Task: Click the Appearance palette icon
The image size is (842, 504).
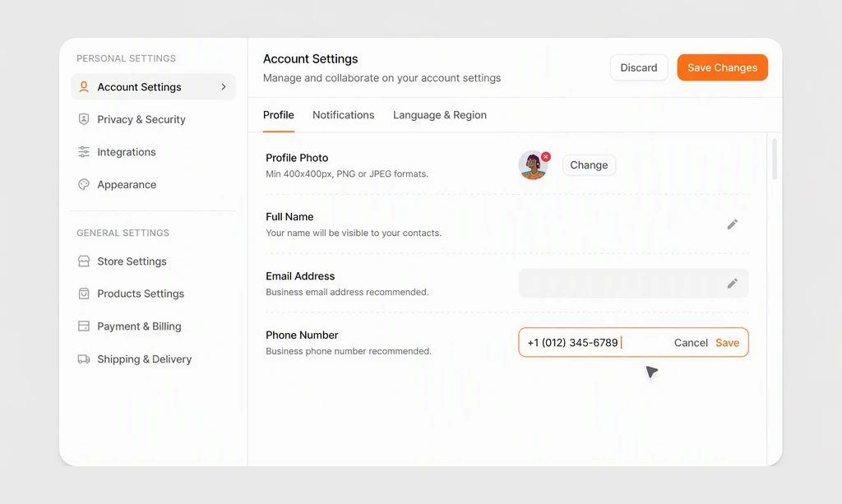Action: click(x=84, y=185)
